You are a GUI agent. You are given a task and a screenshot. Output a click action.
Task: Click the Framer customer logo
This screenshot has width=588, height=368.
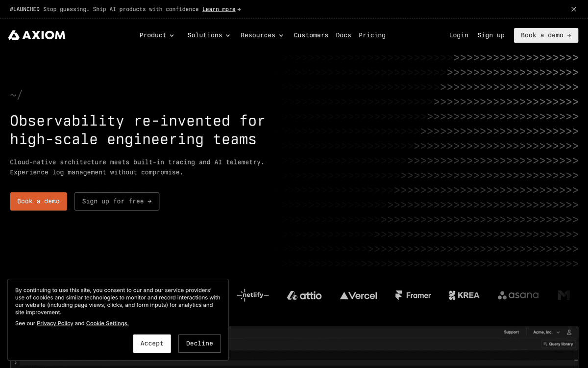click(x=413, y=295)
